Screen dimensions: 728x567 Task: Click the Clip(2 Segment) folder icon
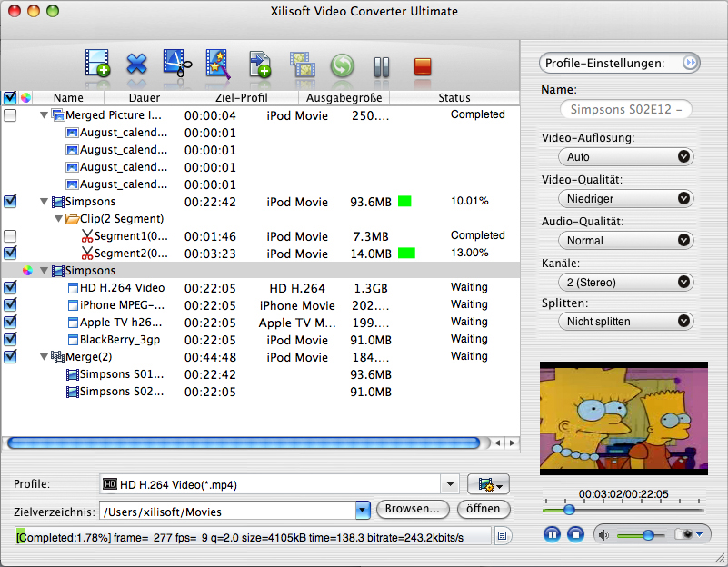pyautogui.click(x=72, y=219)
